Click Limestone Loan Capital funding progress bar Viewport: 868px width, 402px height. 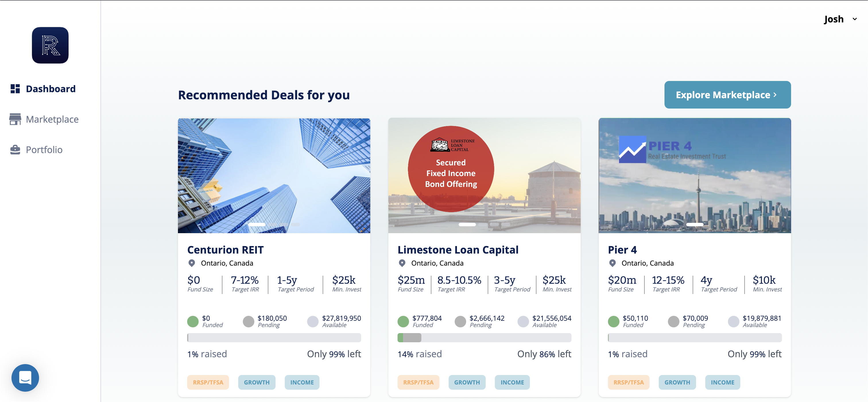pyautogui.click(x=484, y=338)
